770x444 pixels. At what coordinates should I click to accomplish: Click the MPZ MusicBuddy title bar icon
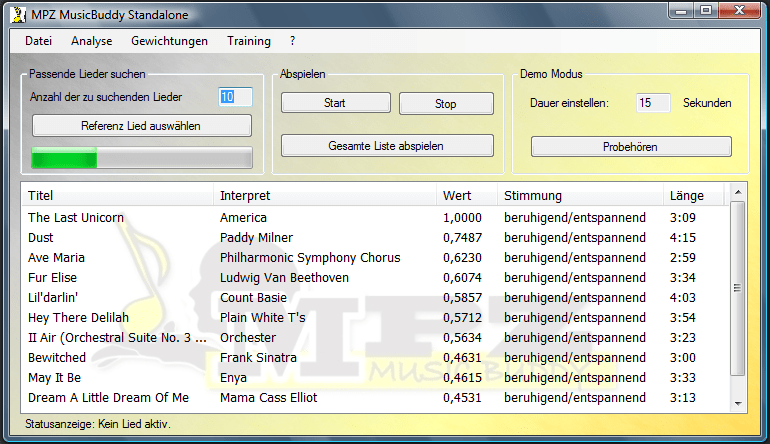pyautogui.click(x=19, y=15)
